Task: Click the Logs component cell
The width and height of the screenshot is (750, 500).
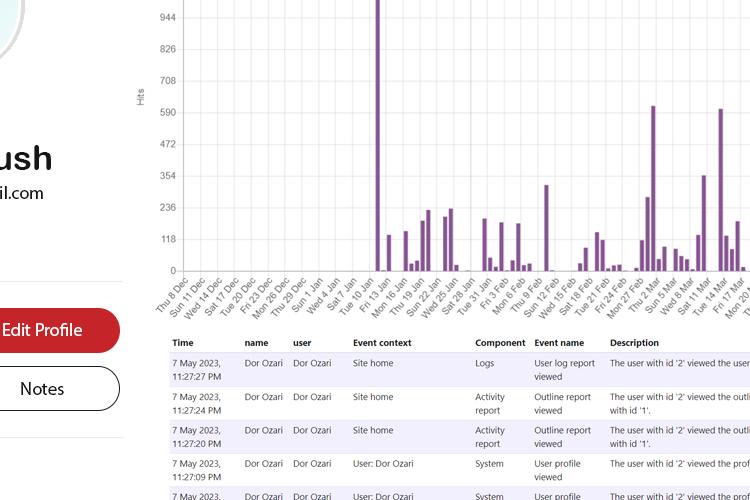Action: point(485,363)
